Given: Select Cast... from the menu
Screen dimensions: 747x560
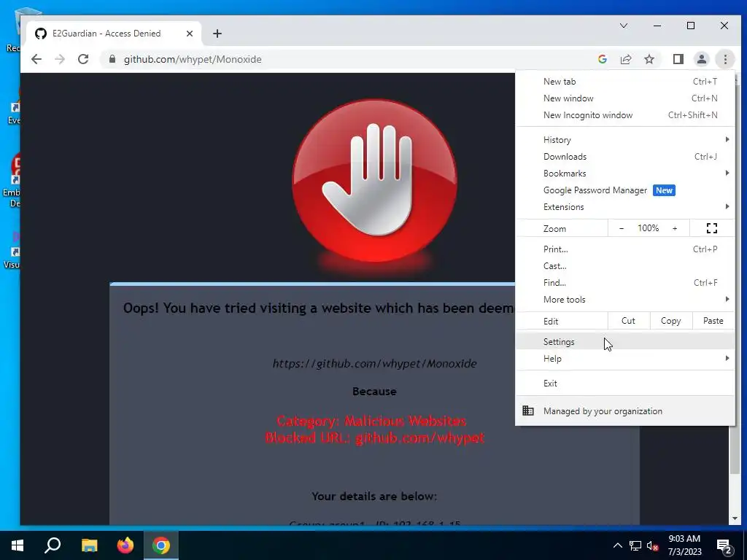Looking at the screenshot, I should [x=625, y=265].
